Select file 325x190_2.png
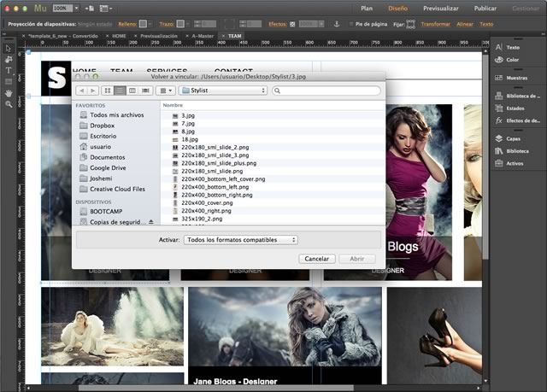This screenshot has width=547, height=392. pyautogui.click(x=273, y=219)
